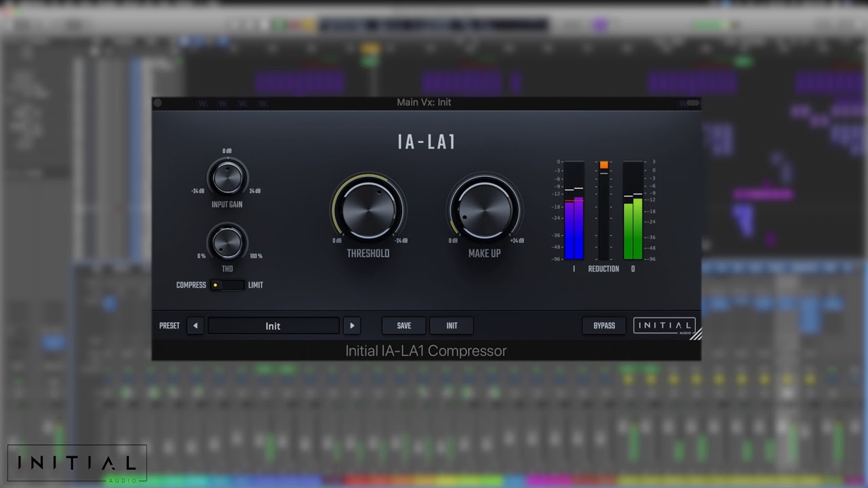Click the IA-LA1 plugin title text
Screen dimensions: 868x488
[x=427, y=142]
